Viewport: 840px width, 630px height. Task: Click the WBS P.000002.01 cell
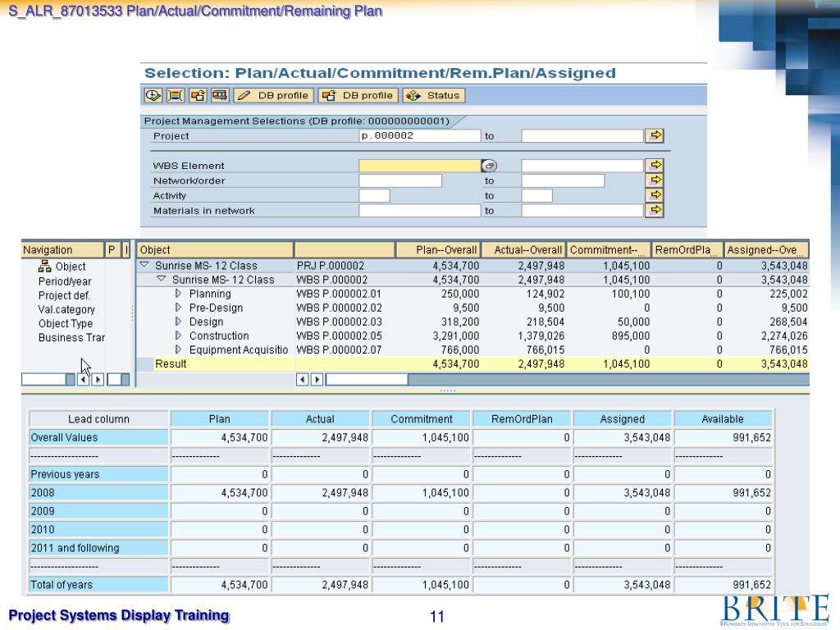pyautogui.click(x=339, y=294)
